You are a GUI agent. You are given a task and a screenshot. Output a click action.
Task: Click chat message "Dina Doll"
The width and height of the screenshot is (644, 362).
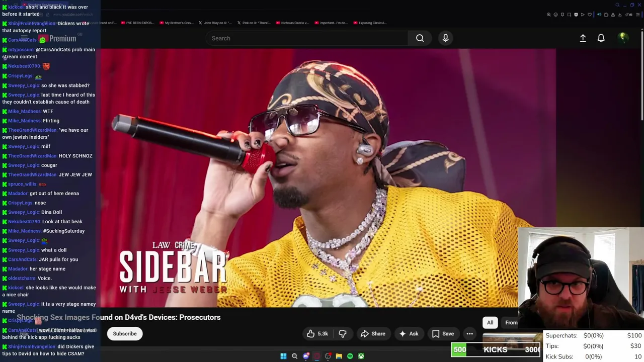coord(51,212)
